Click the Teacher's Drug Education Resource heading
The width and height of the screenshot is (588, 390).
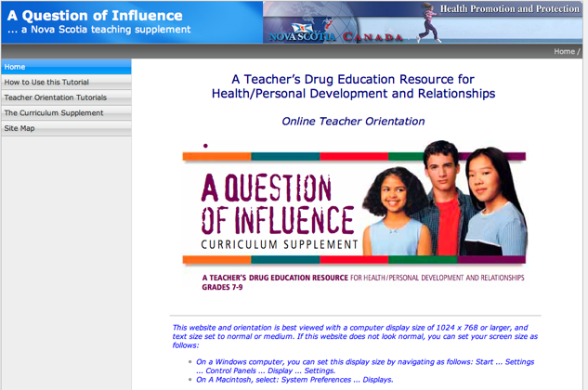tap(353, 86)
